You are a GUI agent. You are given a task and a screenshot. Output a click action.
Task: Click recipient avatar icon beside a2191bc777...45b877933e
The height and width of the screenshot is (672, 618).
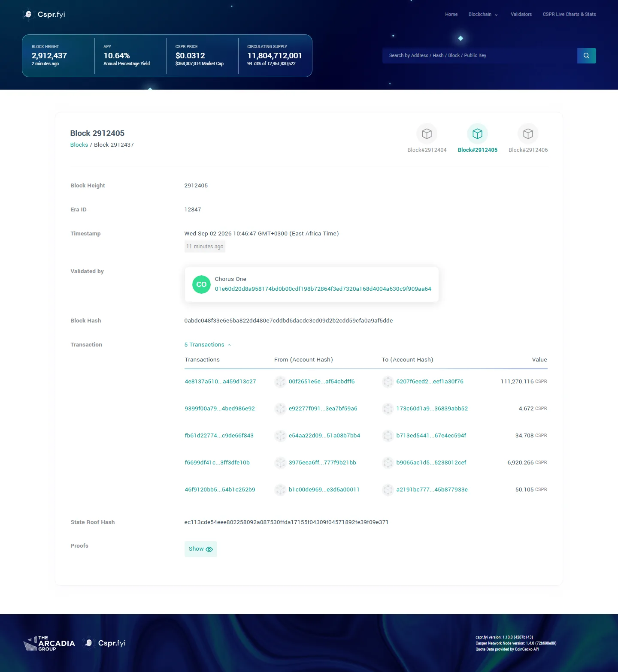tap(388, 490)
